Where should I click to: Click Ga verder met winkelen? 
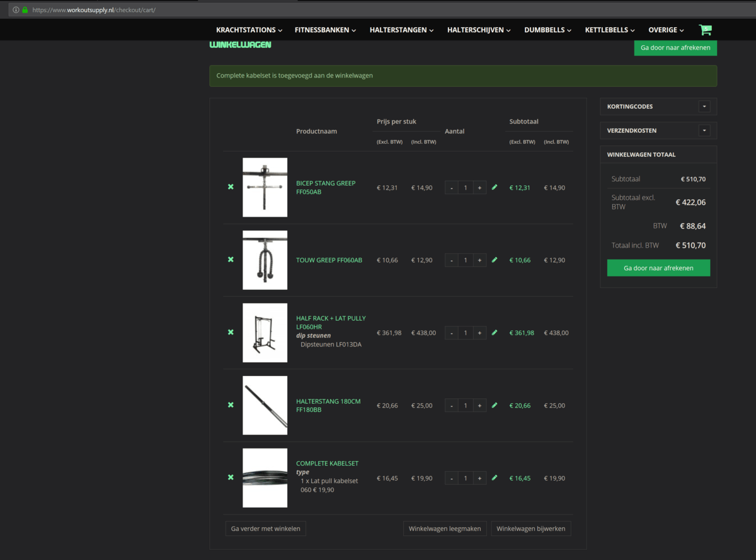(265, 529)
